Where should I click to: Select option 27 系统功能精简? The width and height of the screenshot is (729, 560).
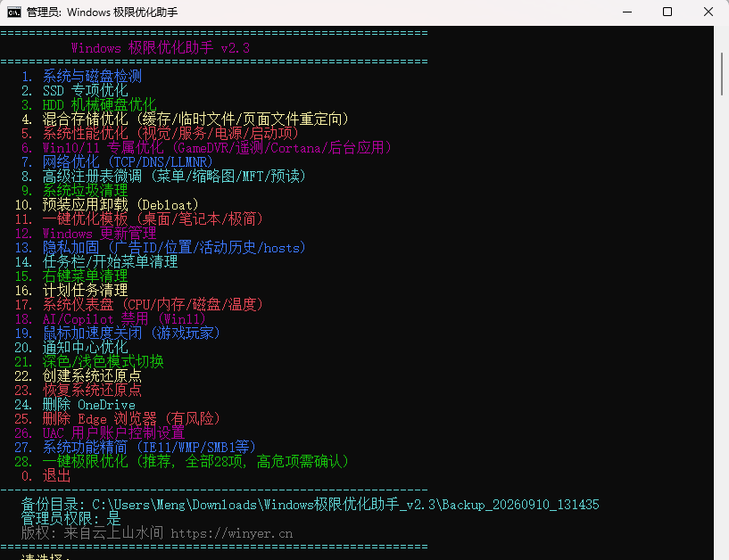tap(135, 448)
